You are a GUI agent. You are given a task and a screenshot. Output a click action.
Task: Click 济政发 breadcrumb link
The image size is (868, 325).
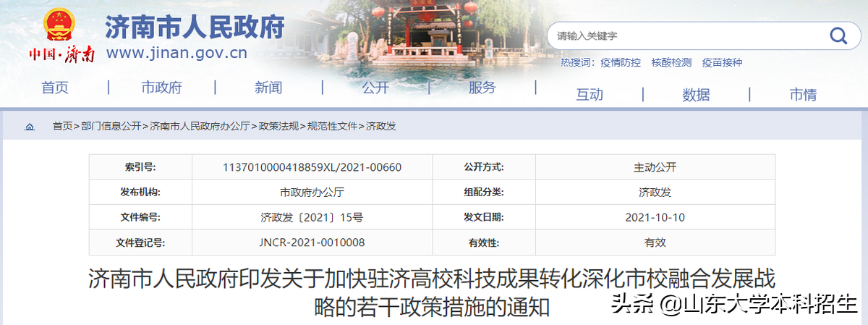pyautogui.click(x=381, y=126)
